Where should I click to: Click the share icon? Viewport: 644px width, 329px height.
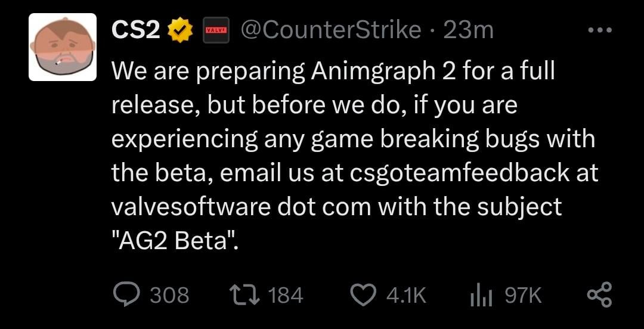coord(599,295)
